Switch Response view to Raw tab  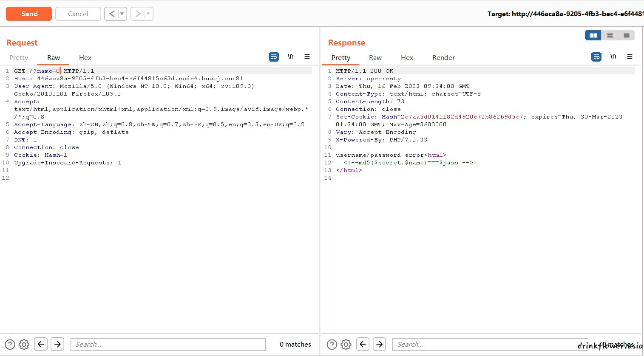click(375, 57)
